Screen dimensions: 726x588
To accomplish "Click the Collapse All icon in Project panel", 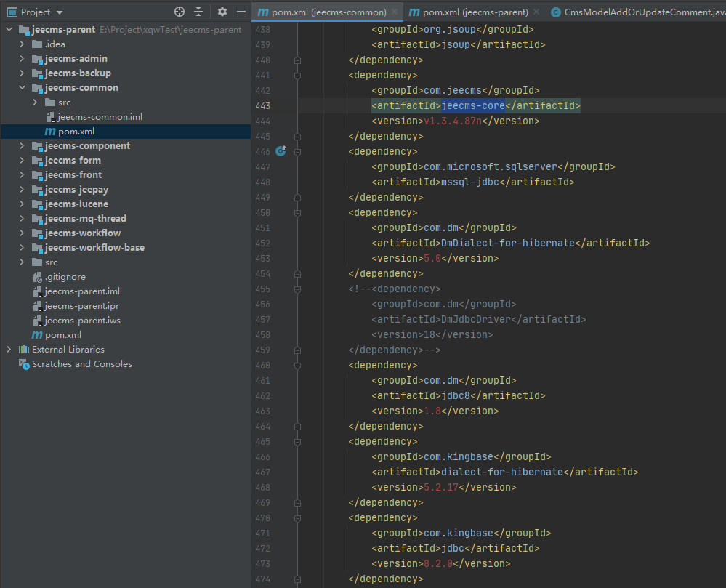I will 198,12.
